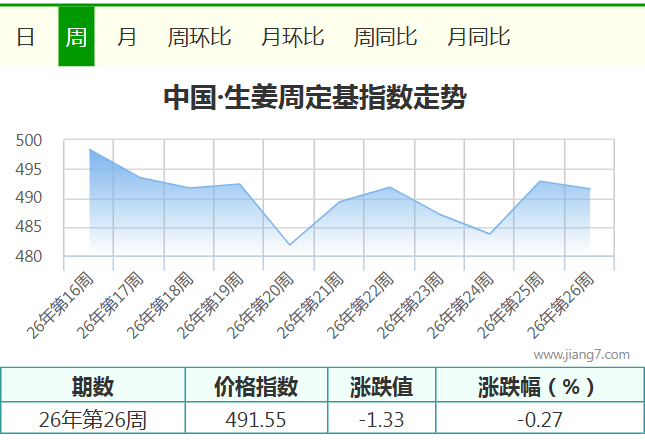The height and width of the screenshot is (440, 645).
Task: Click the 涨跌值 column header
Action: click(x=381, y=386)
